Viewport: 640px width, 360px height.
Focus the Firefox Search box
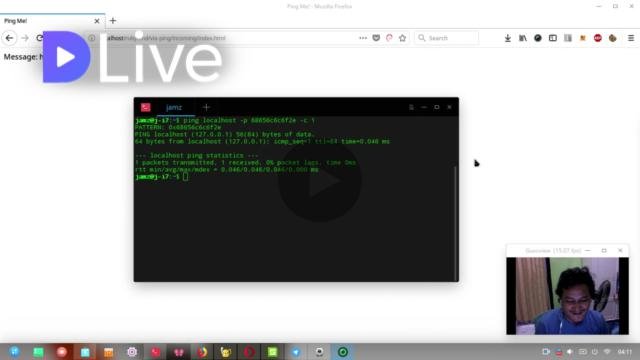coord(447,38)
